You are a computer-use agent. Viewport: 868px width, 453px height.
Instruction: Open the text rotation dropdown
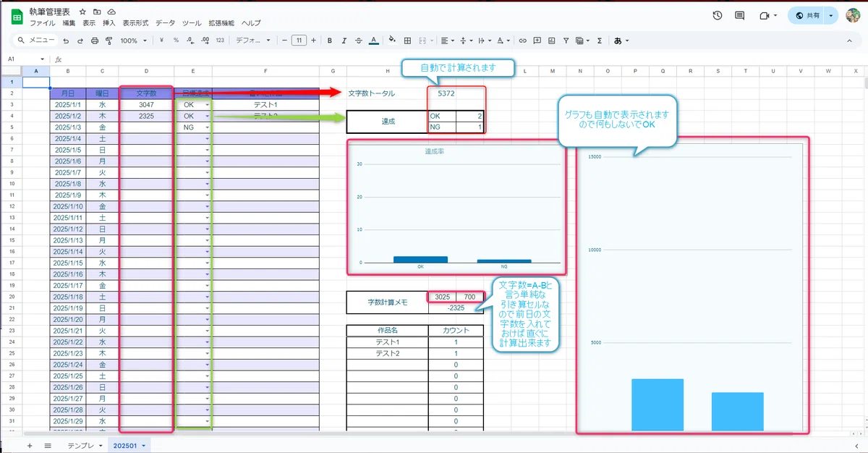(x=504, y=41)
